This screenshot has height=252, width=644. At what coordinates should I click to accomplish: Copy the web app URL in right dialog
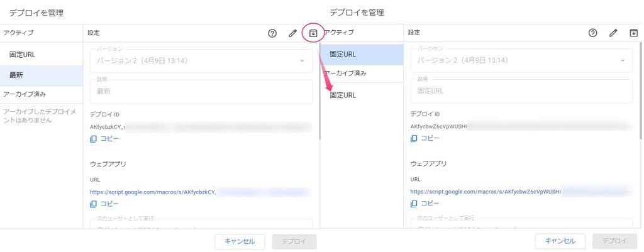(425, 204)
